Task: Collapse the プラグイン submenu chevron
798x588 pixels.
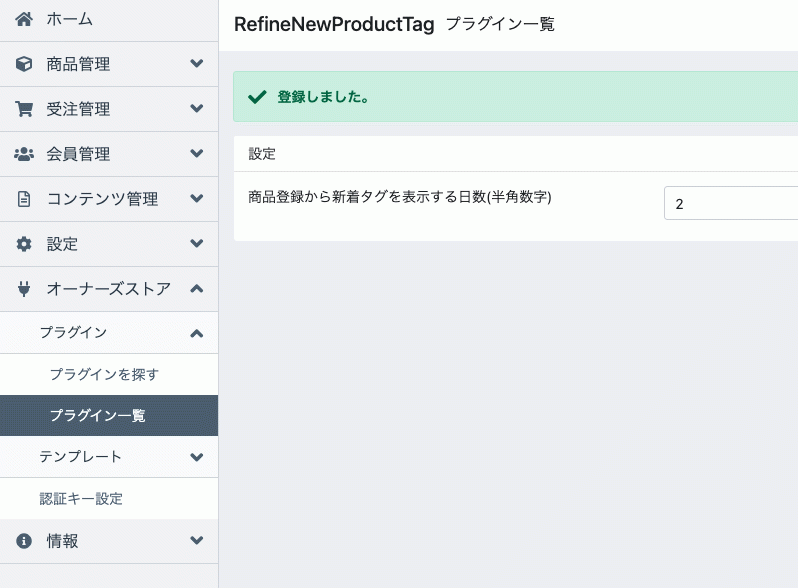Action: (x=196, y=333)
